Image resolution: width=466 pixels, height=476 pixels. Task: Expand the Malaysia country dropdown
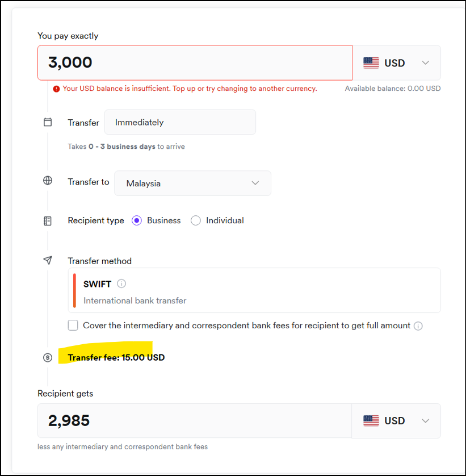click(192, 183)
